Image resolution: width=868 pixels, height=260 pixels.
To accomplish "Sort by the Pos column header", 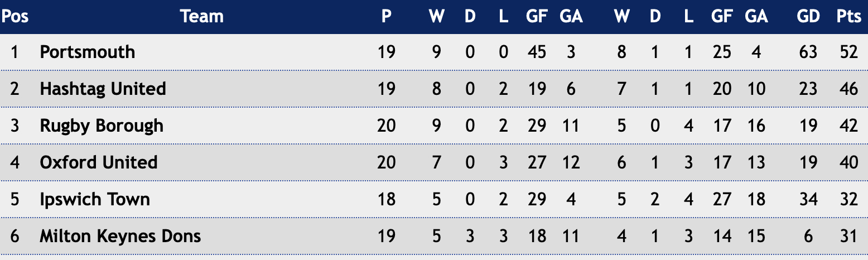I will click(x=15, y=17).
